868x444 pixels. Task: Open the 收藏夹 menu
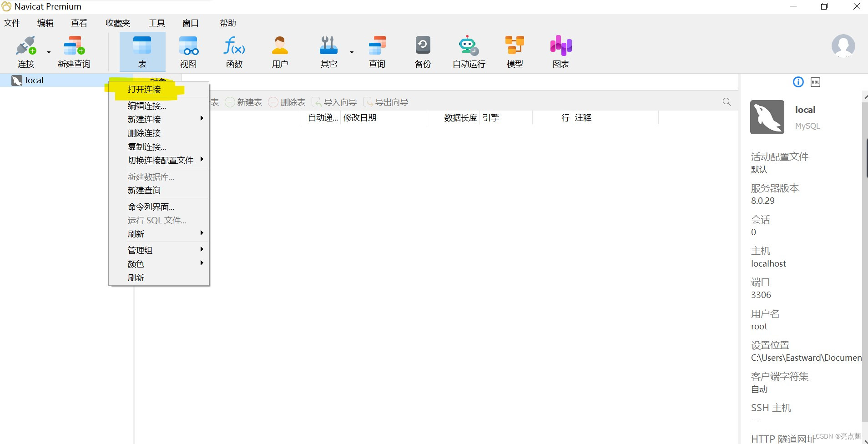tap(118, 23)
